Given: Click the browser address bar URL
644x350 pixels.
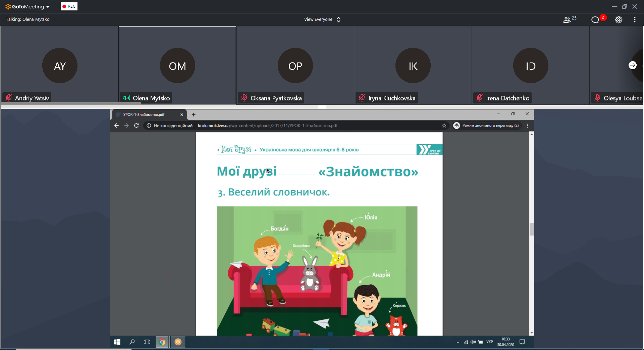Looking at the screenshot, I should [267, 126].
